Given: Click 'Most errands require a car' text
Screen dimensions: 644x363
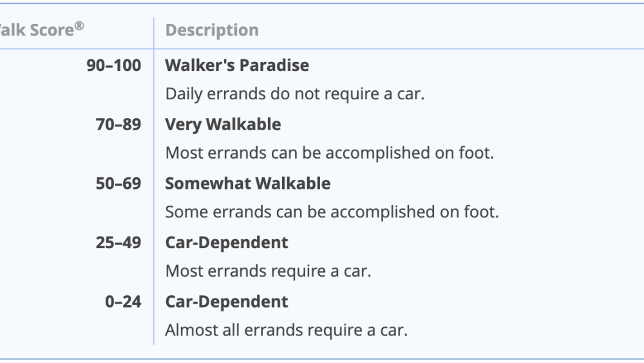Looking at the screenshot, I should pyautogui.click(x=268, y=271).
